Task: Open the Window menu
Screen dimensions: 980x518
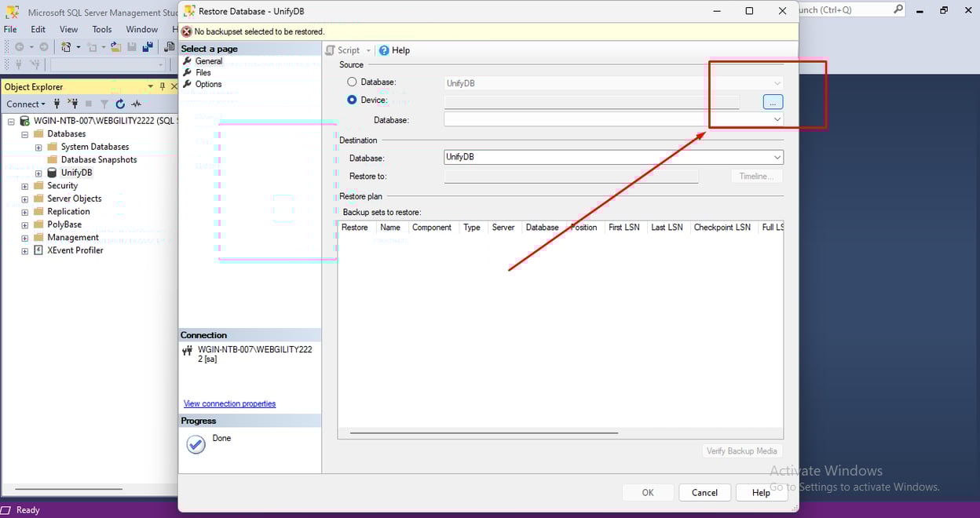Action: (x=141, y=29)
